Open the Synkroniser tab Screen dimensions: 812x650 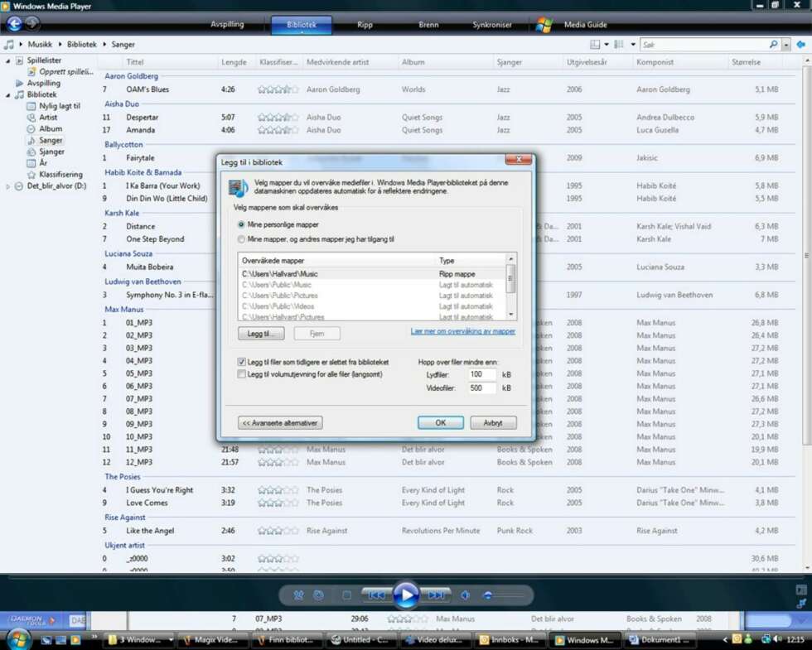(x=491, y=24)
